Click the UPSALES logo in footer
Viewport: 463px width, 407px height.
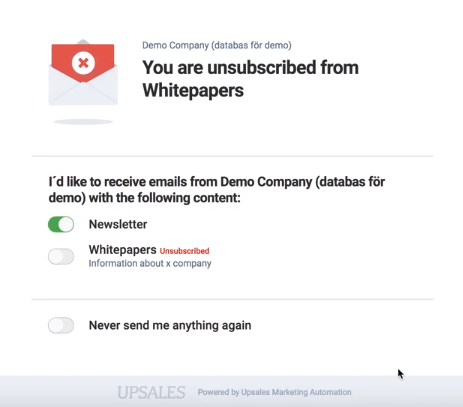(151, 392)
